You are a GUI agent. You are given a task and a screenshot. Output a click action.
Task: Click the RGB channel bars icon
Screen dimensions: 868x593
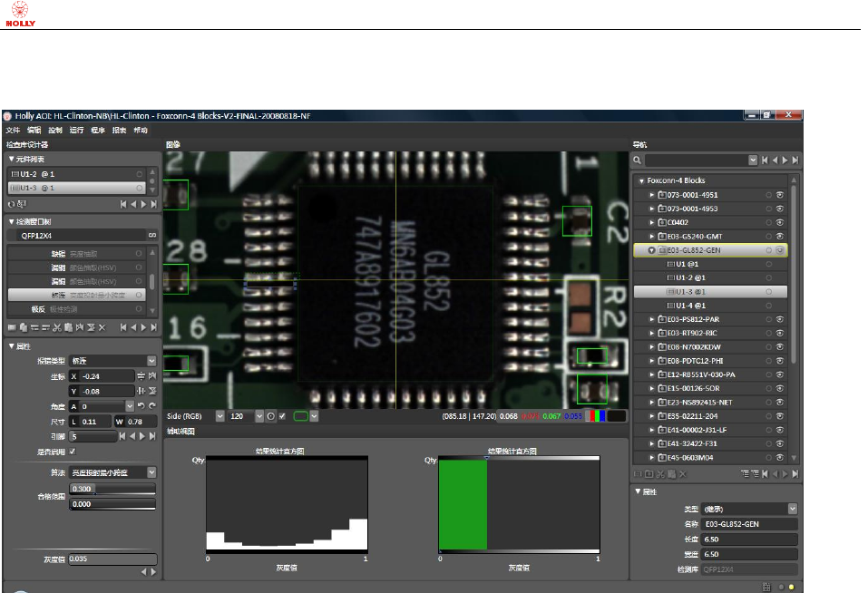(594, 416)
